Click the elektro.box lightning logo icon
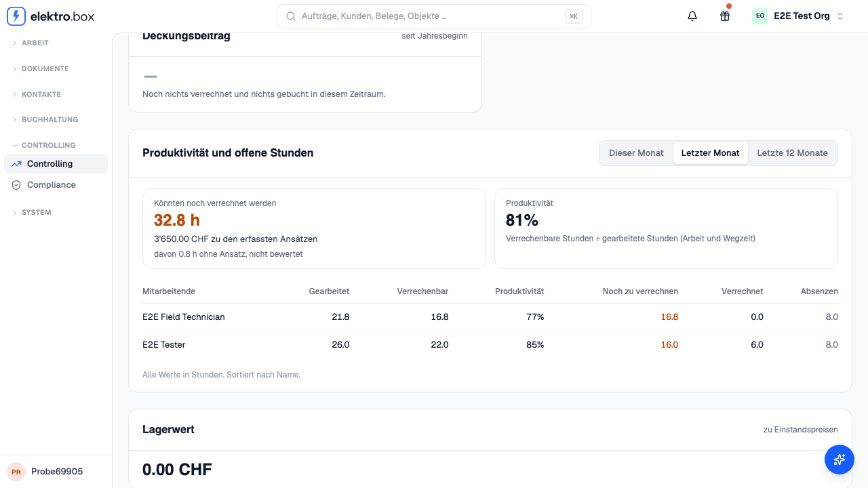Image resolution: width=868 pixels, height=488 pixels. click(16, 16)
